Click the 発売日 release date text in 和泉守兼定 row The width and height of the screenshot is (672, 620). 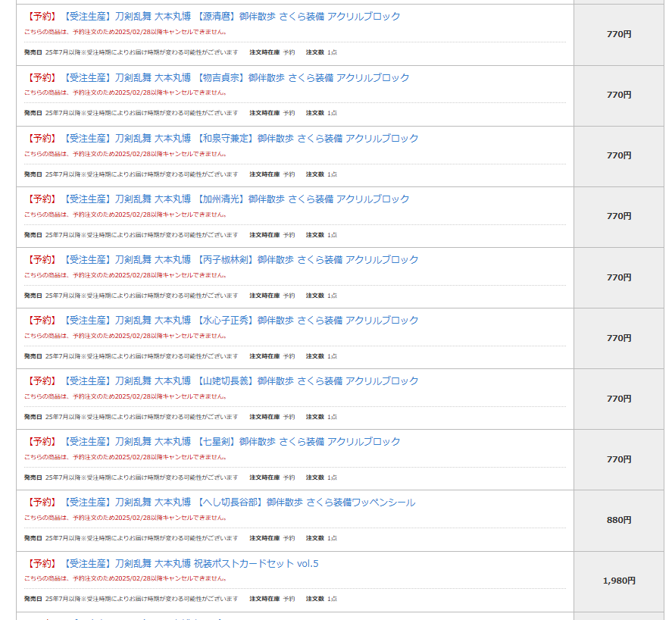pyautogui.click(x=131, y=174)
